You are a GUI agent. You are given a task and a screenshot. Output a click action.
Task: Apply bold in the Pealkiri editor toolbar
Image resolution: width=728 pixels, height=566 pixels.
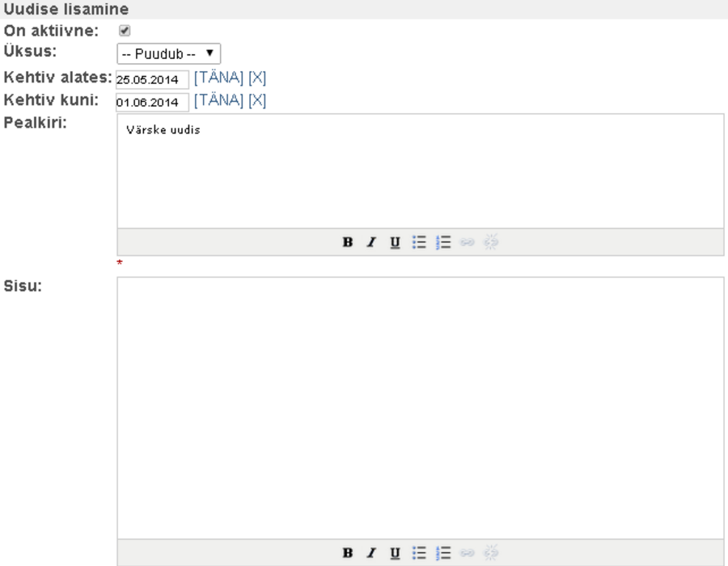pyautogui.click(x=347, y=243)
